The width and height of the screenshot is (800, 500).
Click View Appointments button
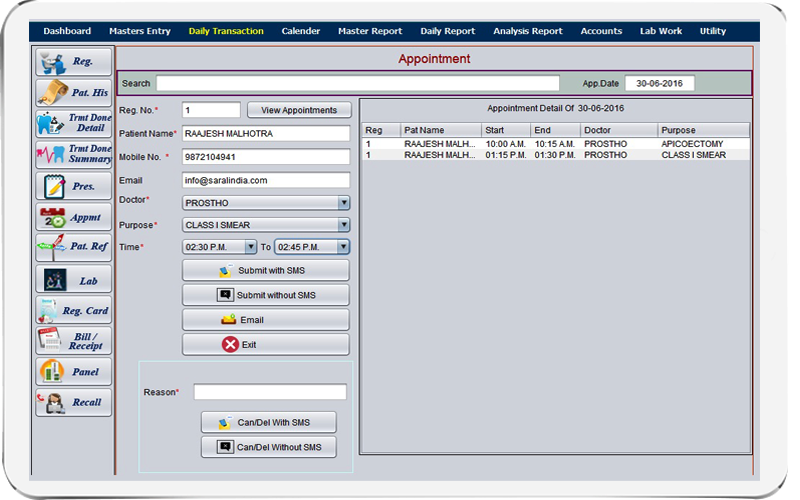tap(299, 110)
